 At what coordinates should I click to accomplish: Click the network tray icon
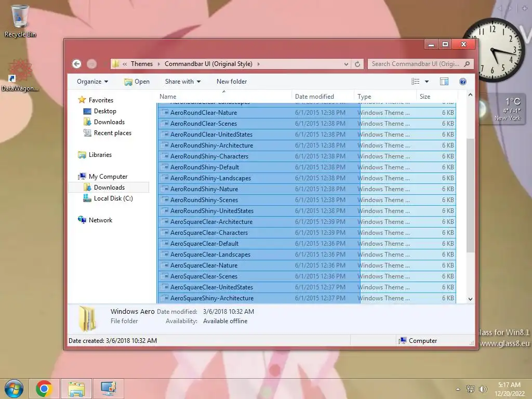click(x=471, y=389)
